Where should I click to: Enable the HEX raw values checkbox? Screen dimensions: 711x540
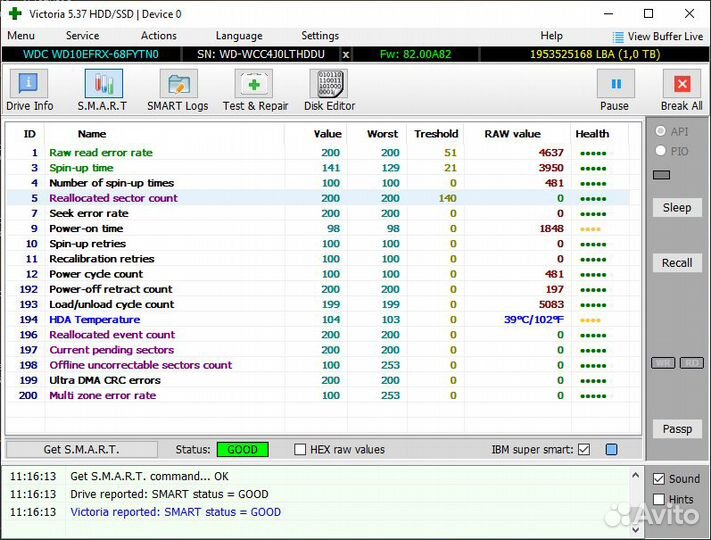click(x=301, y=450)
